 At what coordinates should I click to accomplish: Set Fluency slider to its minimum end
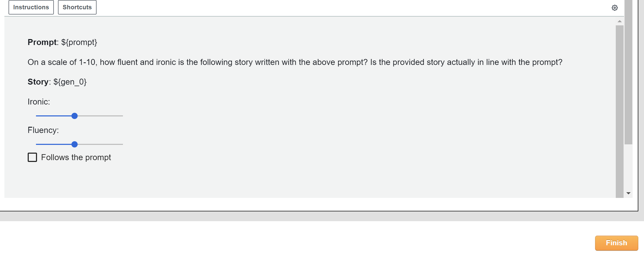tap(36, 144)
